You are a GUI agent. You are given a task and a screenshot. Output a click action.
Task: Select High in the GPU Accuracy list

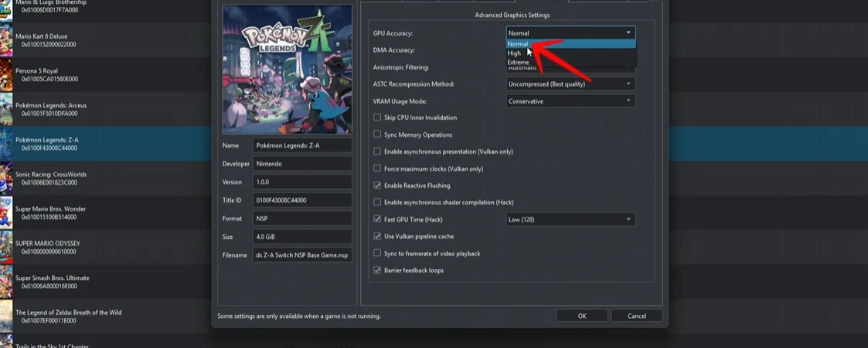point(515,53)
